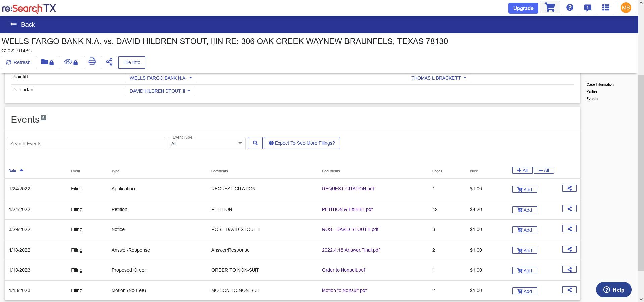The image size is (644, 302).
Task: Jump to Case Information section
Action: 600,84
